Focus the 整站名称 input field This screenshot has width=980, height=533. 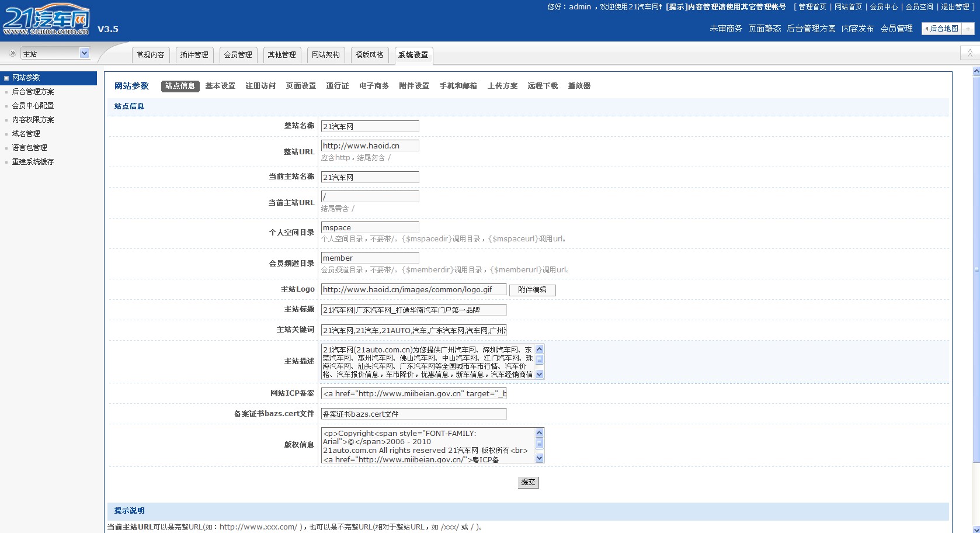[x=370, y=126]
